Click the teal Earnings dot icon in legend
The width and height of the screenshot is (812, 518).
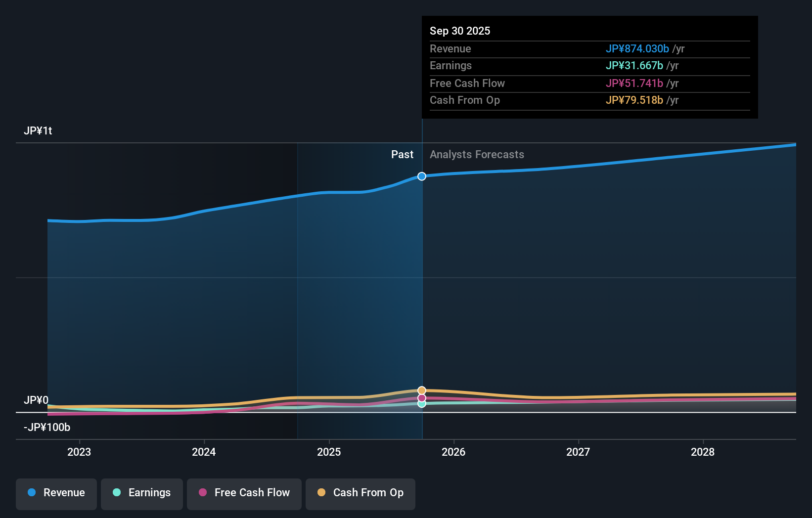coord(116,493)
